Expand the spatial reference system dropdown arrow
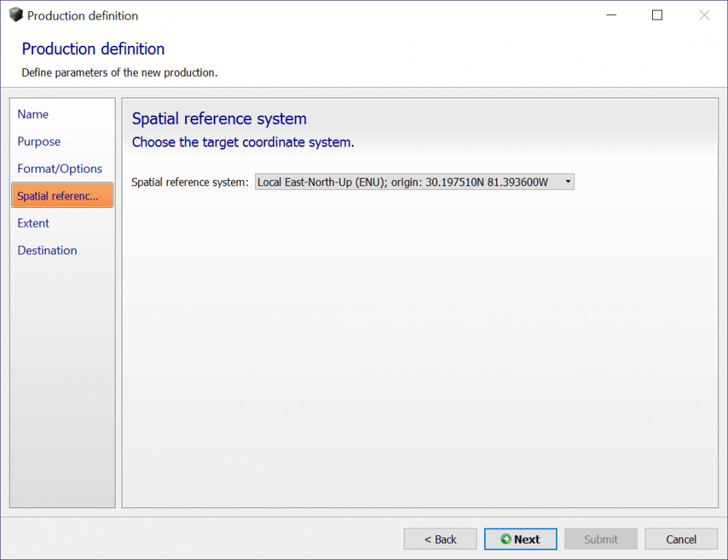The height and width of the screenshot is (560, 728). click(567, 182)
